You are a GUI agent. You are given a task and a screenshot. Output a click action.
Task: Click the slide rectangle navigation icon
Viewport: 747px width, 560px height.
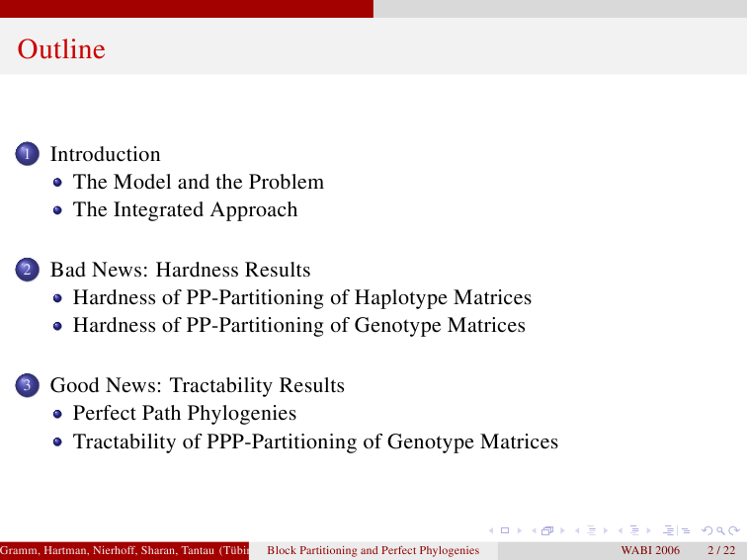(505, 530)
